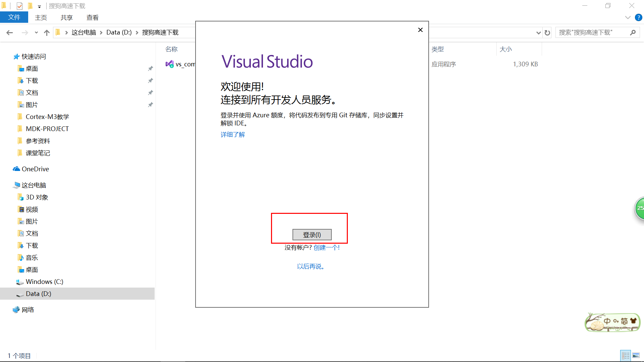The width and height of the screenshot is (644, 362).
Task: Click the search magnifier icon
Action: click(x=633, y=33)
